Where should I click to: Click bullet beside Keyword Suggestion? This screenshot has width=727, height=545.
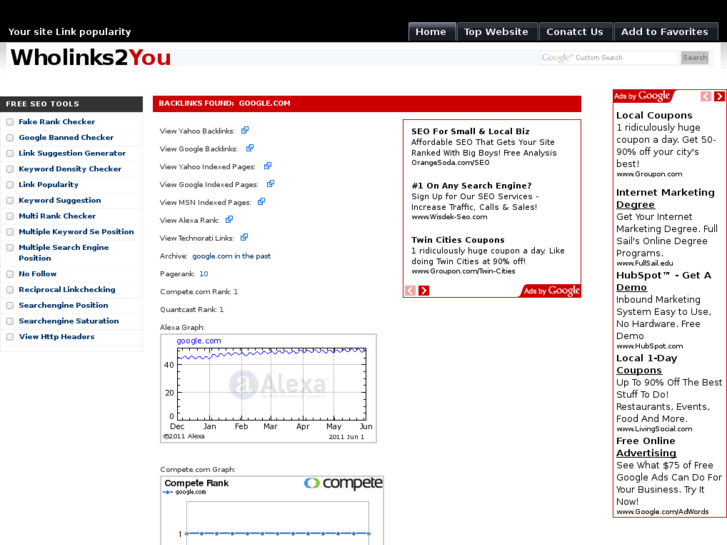click(10, 201)
